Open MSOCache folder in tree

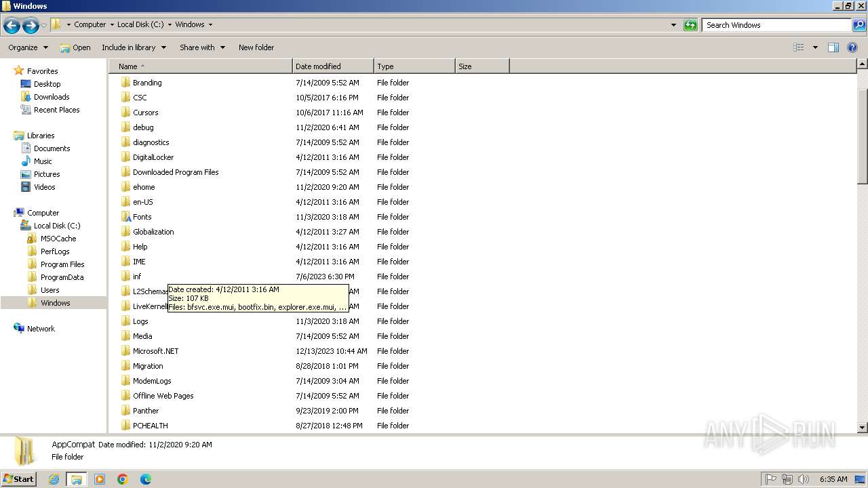point(58,239)
